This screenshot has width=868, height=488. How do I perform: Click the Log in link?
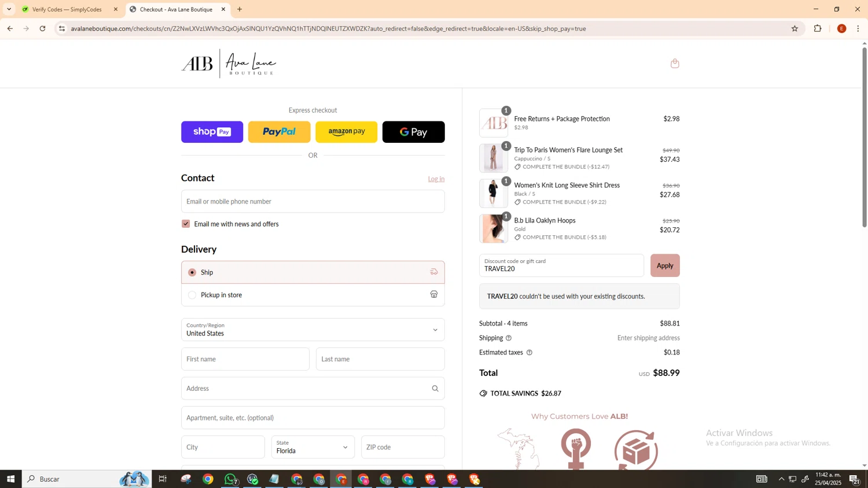click(436, 179)
